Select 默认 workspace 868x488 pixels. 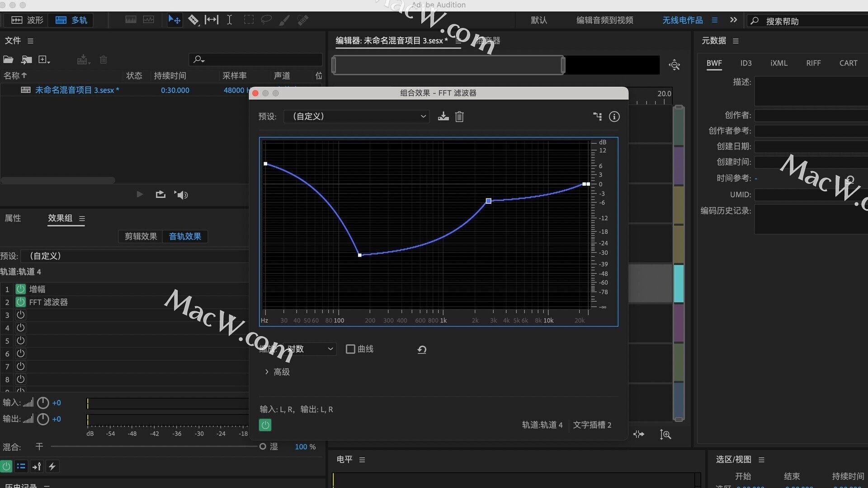tap(539, 20)
